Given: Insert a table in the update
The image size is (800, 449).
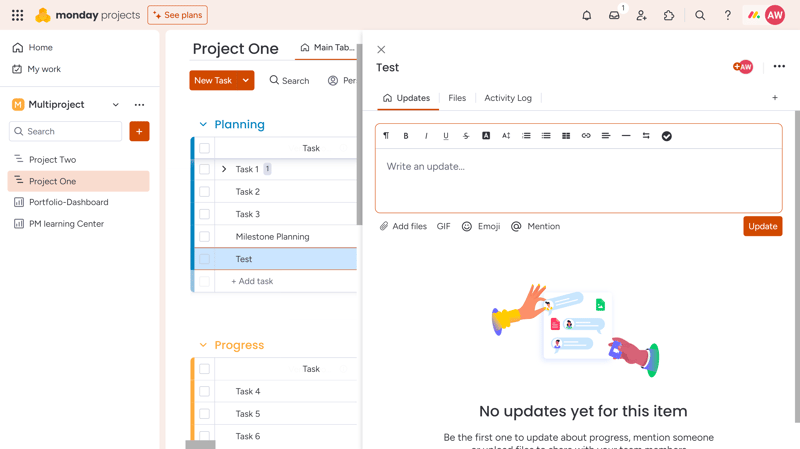Looking at the screenshot, I should click(566, 136).
